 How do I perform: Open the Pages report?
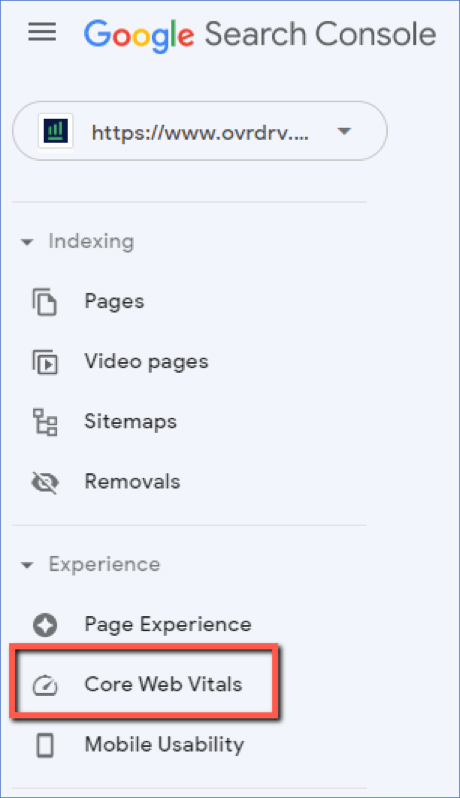click(x=114, y=302)
